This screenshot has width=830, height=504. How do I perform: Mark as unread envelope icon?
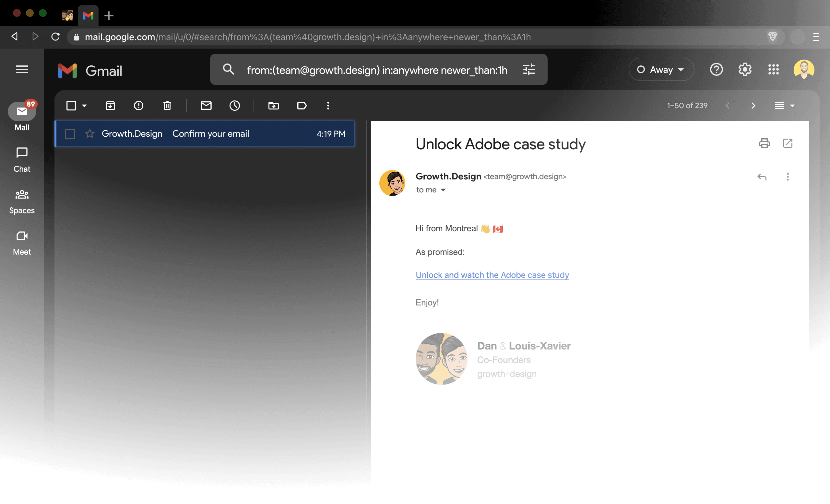pyautogui.click(x=206, y=106)
